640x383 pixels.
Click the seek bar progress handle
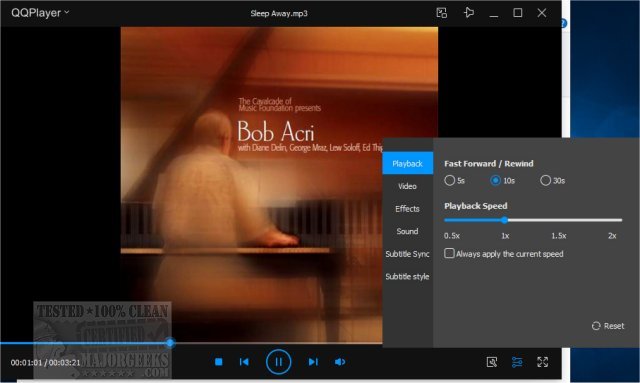tap(170, 343)
